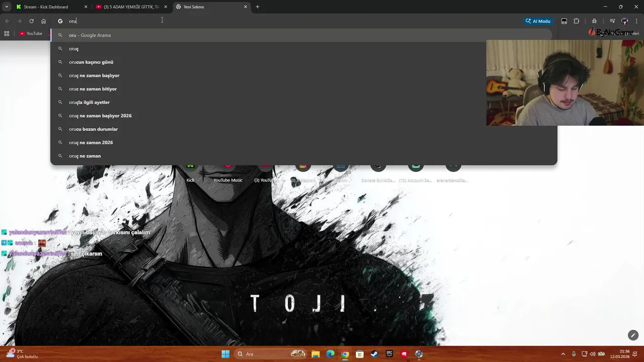Click the taskbar search box 'Ara'
Screen dimensions: 644x362
pyautogui.click(x=271, y=354)
